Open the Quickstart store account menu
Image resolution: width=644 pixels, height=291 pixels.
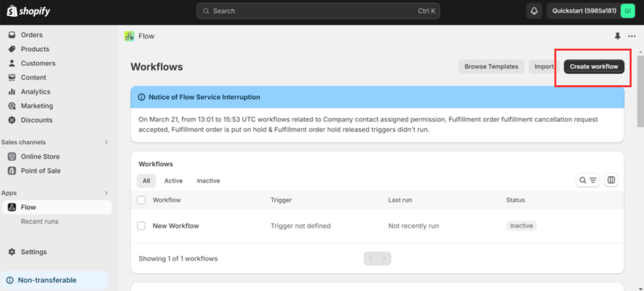[591, 11]
